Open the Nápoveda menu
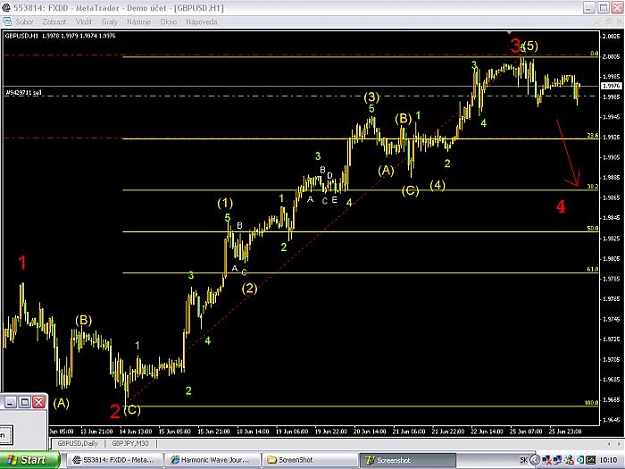 pos(201,22)
